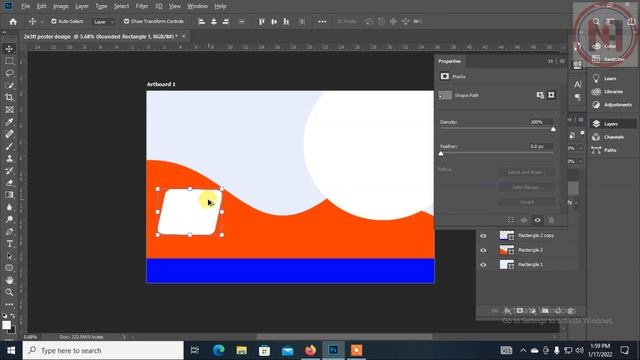Select the Zoom tool

coord(9,292)
